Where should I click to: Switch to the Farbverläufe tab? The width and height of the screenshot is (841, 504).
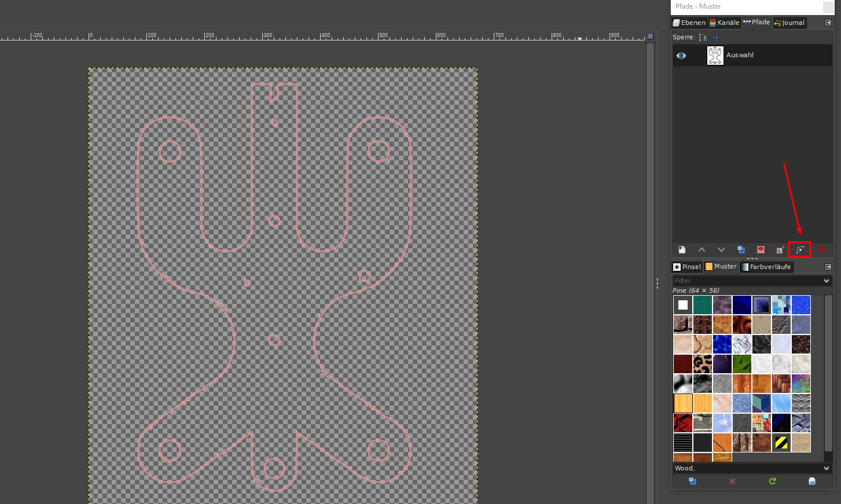766,267
